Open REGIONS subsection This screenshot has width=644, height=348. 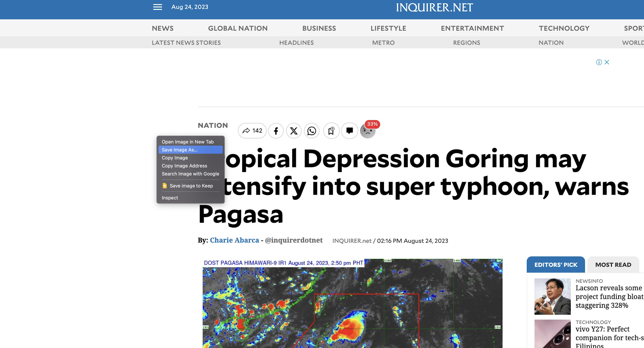coord(467,43)
